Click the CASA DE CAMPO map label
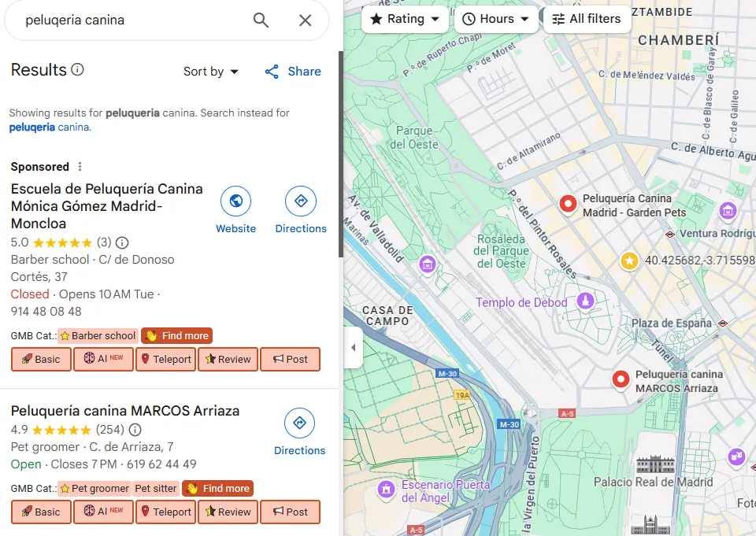 pyautogui.click(x=387, y=316)
